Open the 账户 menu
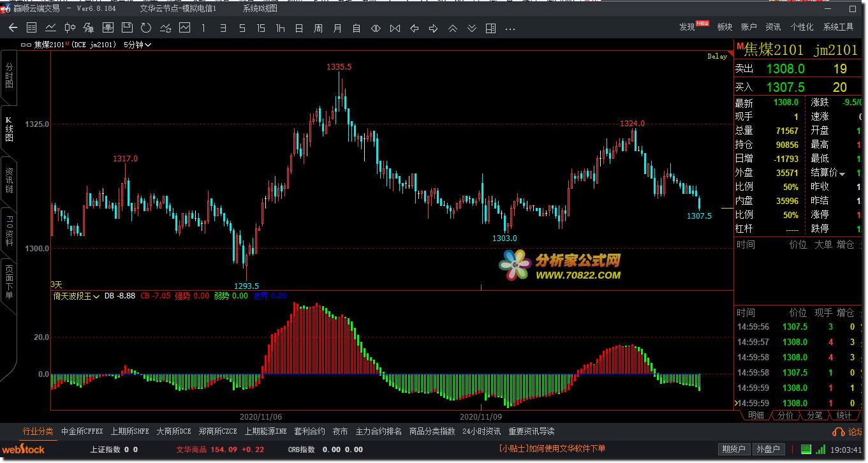 pos(749,27)
